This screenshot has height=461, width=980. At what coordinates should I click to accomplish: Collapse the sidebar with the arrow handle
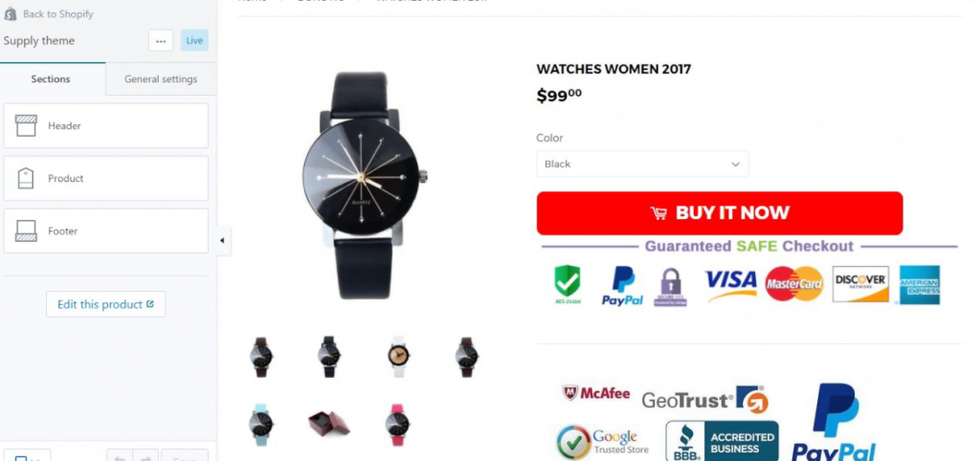coord(222,240)
